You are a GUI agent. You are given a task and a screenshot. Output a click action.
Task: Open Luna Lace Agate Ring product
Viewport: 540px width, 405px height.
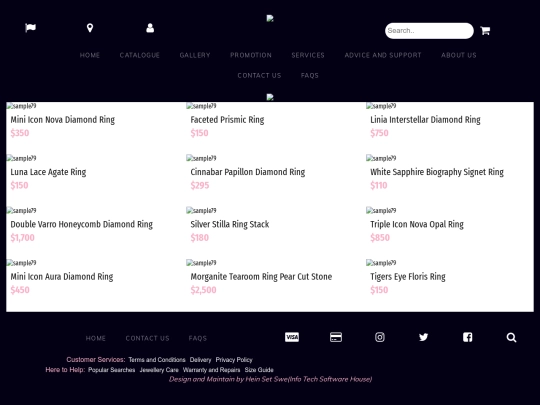point(48,172)
